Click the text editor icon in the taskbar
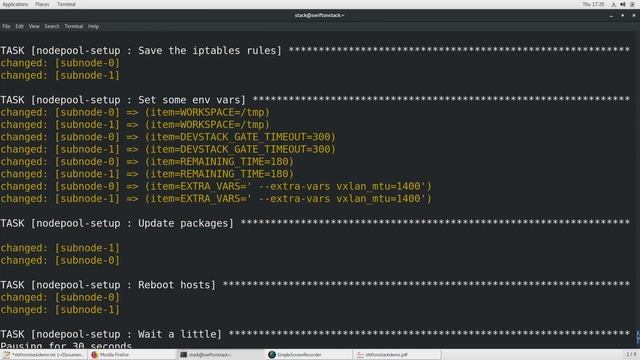 pos(7,355)
